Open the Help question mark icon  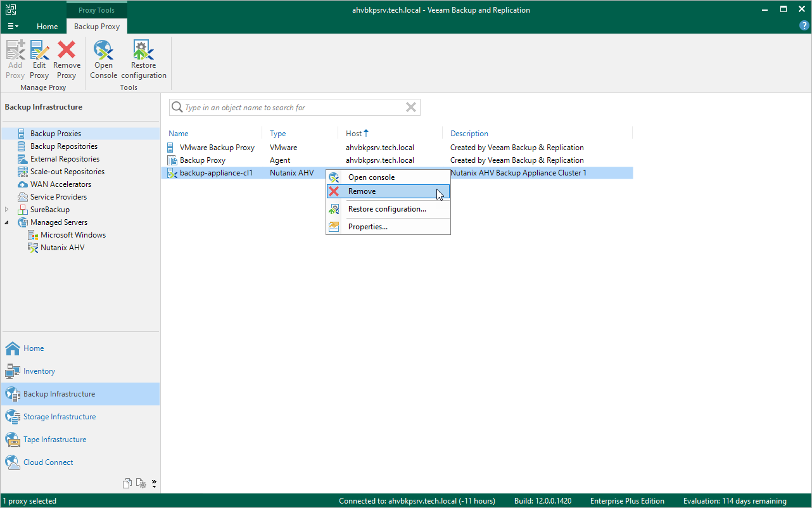(x=804, y=26)
